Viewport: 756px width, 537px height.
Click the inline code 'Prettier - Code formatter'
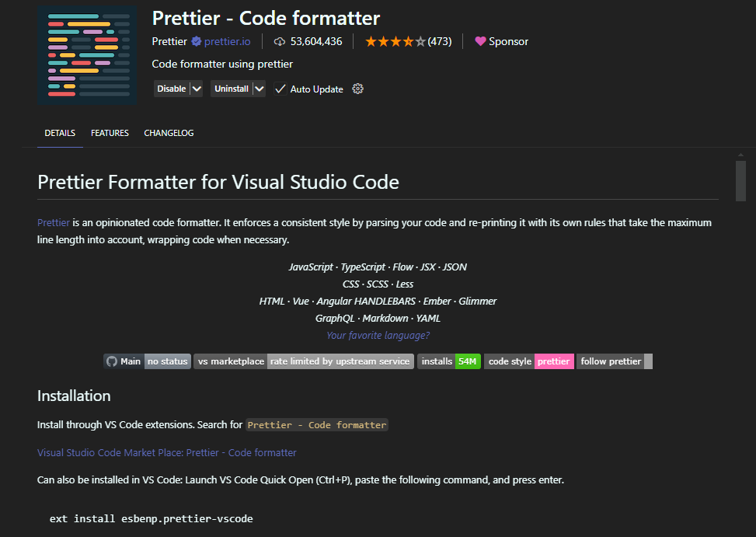click(x=317, y=424)
